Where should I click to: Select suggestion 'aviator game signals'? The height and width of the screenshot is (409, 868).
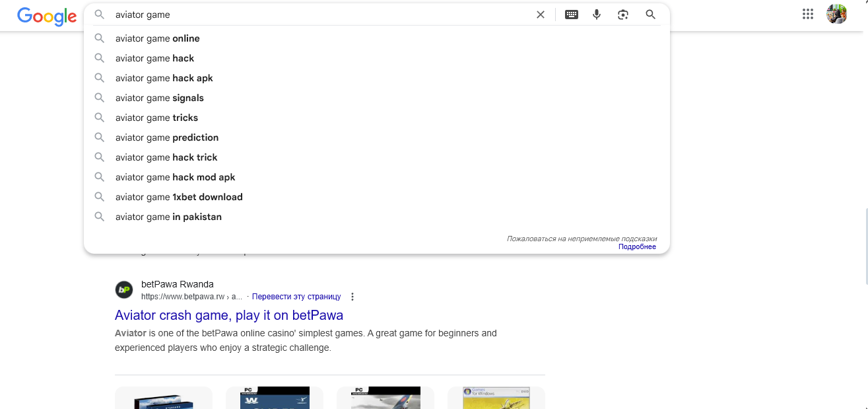coord(377,98)
